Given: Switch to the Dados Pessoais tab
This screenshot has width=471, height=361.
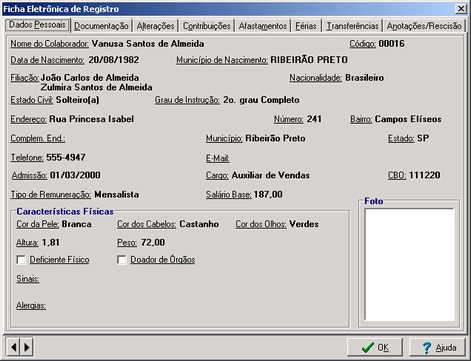Looking at the screenshot, I should click(37, 25).
